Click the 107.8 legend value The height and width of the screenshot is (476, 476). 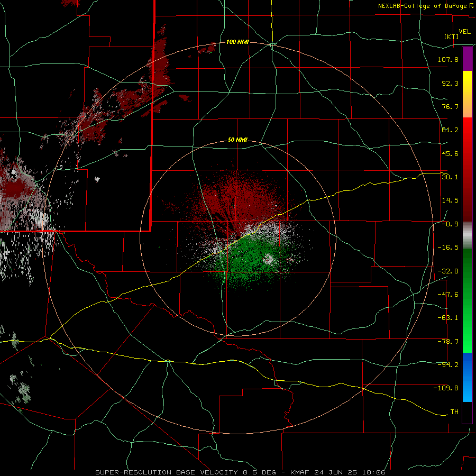click(x=448, y=59)
